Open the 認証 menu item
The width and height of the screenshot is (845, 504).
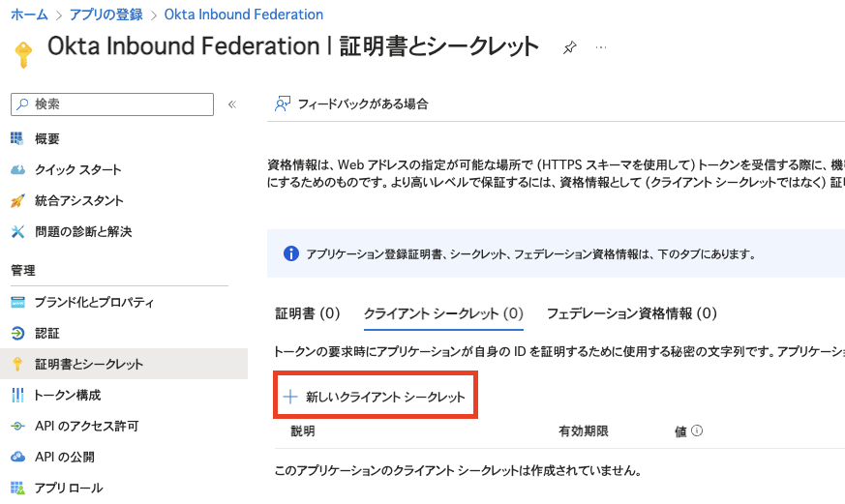(46, 333)
